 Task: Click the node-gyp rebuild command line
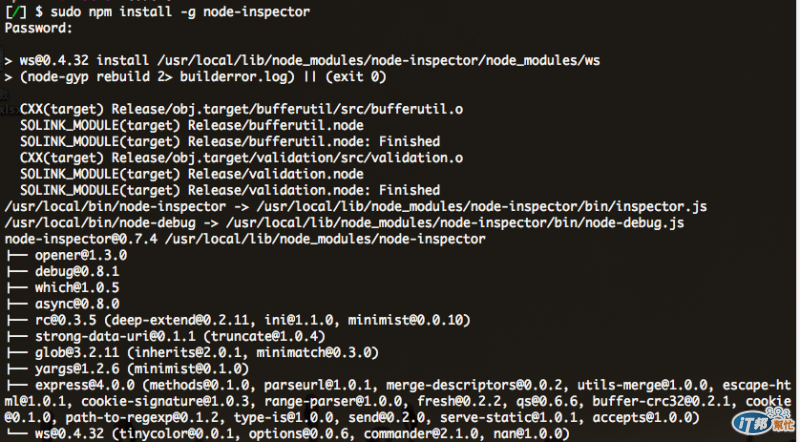[195, 77]
